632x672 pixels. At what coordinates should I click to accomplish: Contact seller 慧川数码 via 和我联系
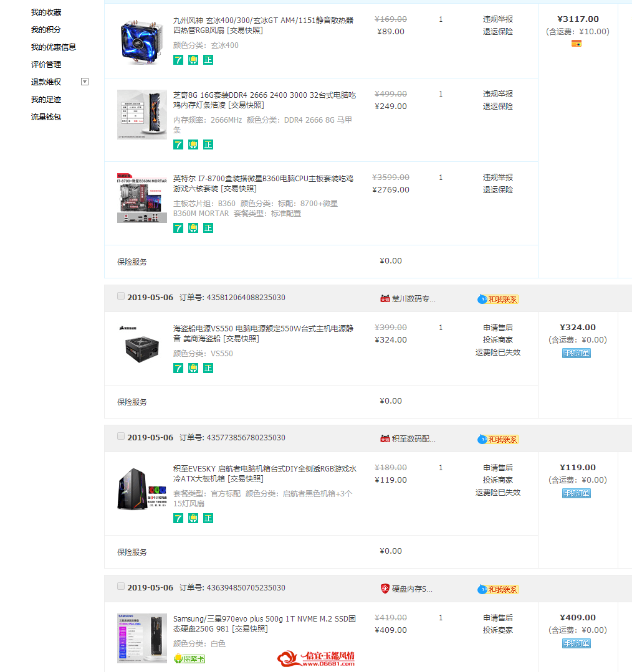click(x=498, y=299)
